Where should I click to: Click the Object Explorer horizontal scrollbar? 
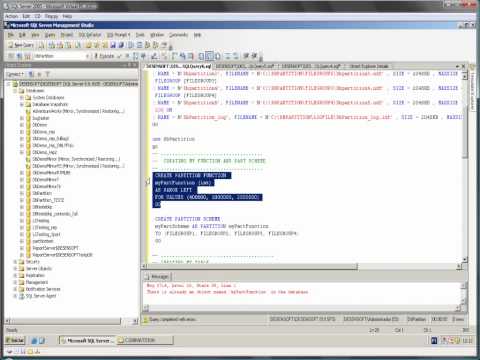coord(65,321)
